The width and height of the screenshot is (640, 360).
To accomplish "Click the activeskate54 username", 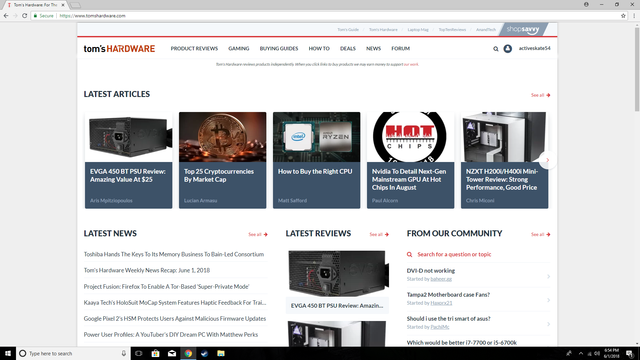I will [x=534, y=48].
